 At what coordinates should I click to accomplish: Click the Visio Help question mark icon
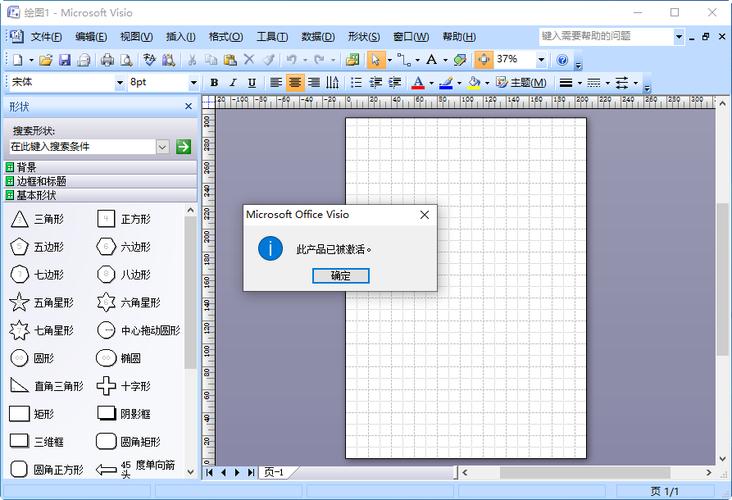(562, 60)
